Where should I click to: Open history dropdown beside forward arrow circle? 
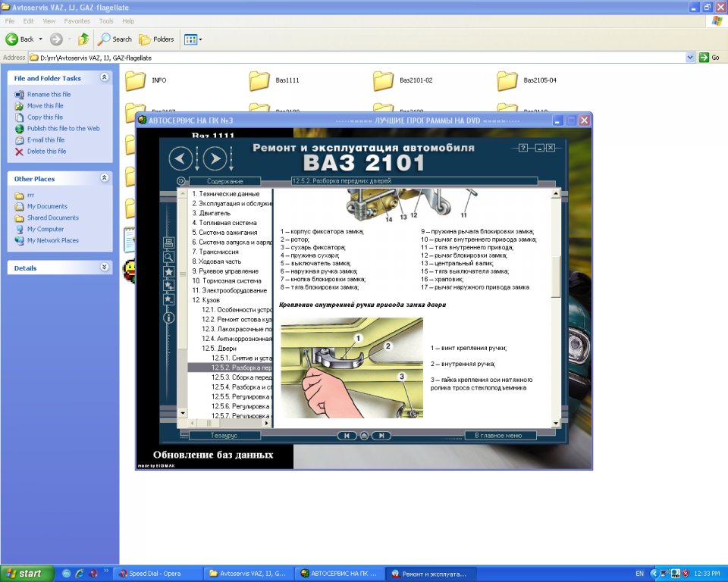tap(231, 158)
